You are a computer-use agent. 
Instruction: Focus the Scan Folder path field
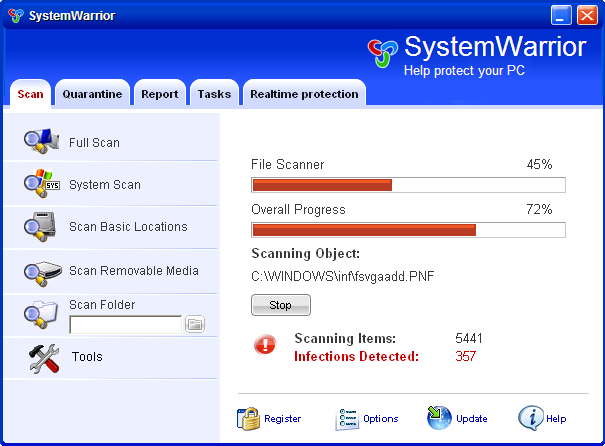(125, 324)
